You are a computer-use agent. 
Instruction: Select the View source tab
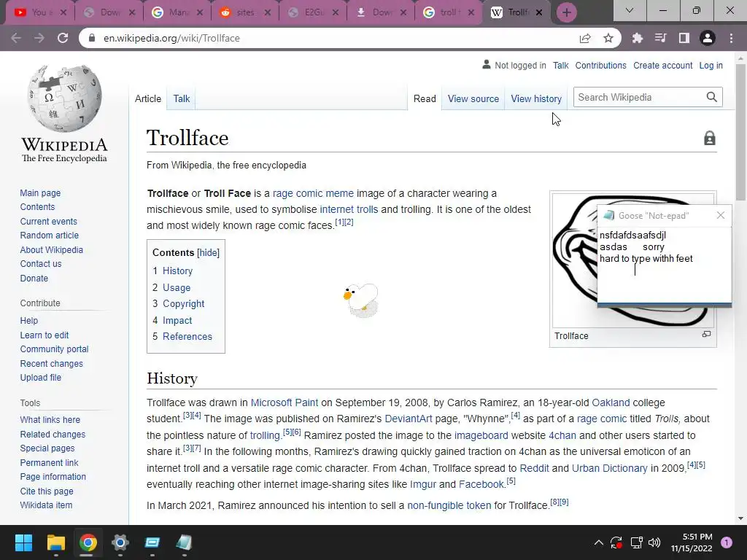click(x=473, y=98)
